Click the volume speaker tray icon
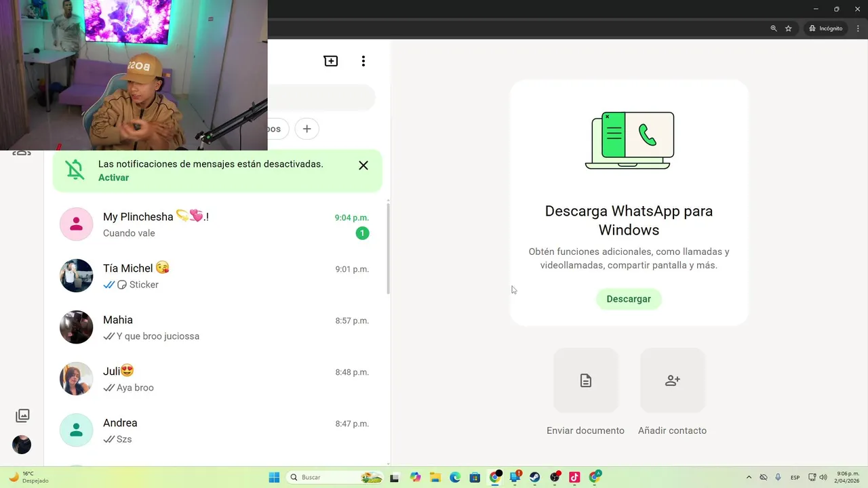This screenshot has height=488, width=868. pos(823,477)
